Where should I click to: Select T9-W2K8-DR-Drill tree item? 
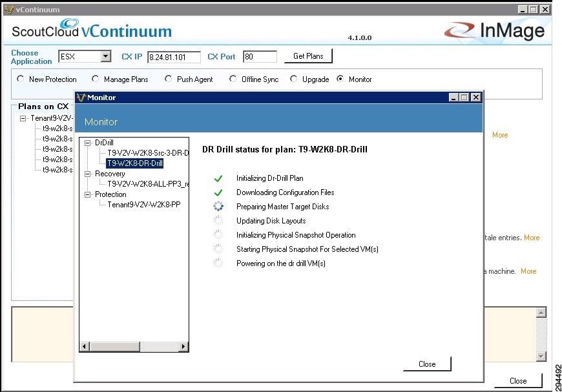pos(135,163)
